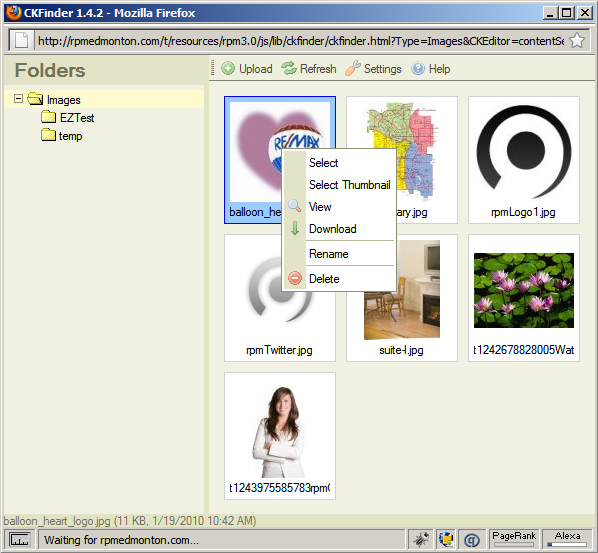Image resolution: width=598 pixels, height=553 pixels.
Task: Click the t1242678828005Wat file name
Action: (x=524, y=349)
